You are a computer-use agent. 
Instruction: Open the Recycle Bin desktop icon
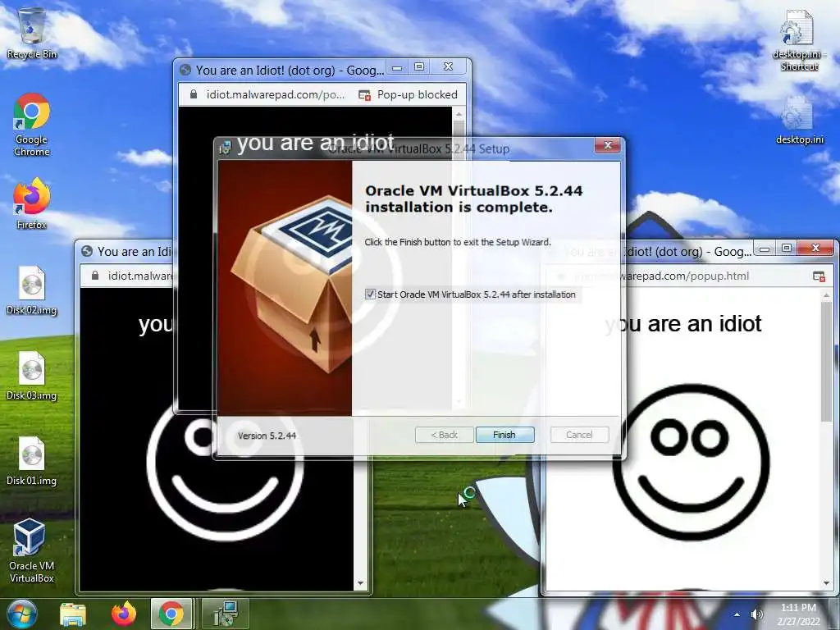click(32, 33)
